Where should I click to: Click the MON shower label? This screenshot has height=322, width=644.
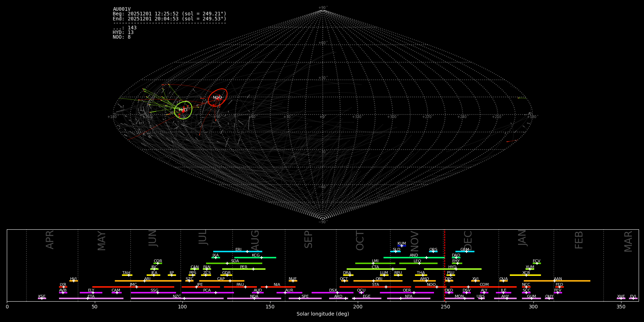459,297
